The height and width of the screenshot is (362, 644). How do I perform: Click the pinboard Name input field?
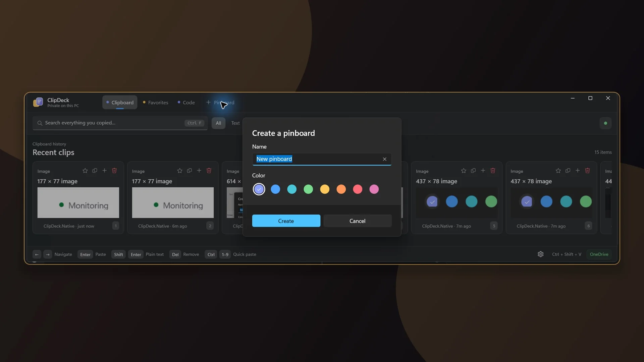pyautogui.click(x=322, y=159)
